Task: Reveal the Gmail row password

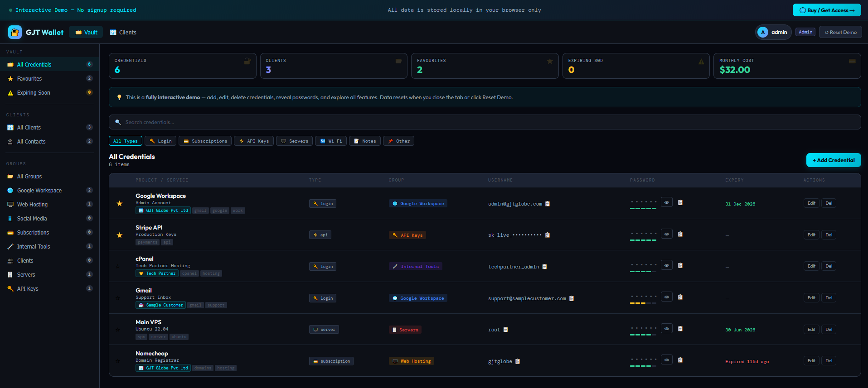Action: coord(666,297)
